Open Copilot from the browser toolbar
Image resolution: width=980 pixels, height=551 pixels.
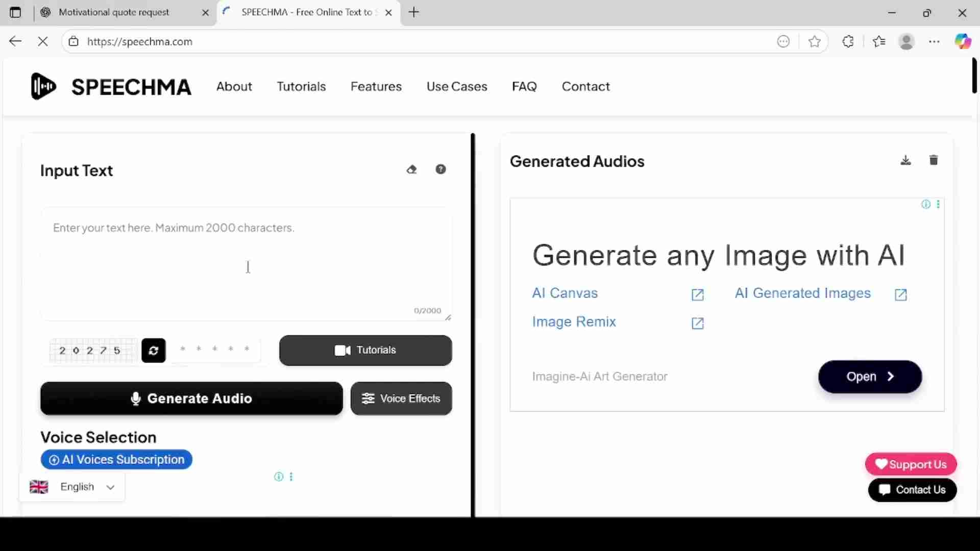pyautogui.click(x=964, y=41)
